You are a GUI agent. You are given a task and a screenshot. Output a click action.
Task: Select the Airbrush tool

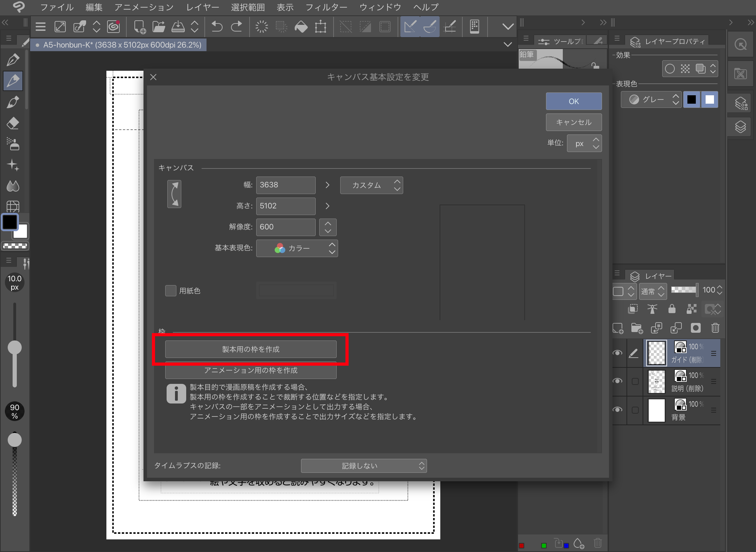tap(13, 144)
